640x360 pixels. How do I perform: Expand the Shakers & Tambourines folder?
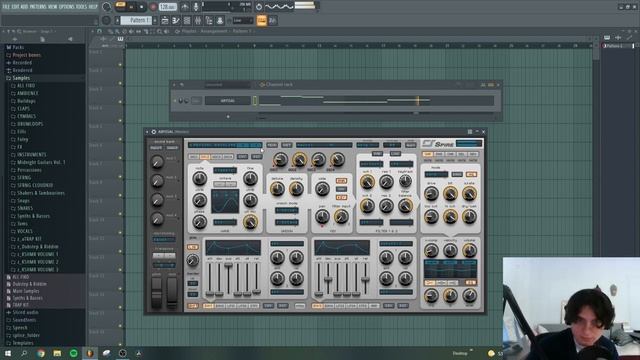pos(40,193)
